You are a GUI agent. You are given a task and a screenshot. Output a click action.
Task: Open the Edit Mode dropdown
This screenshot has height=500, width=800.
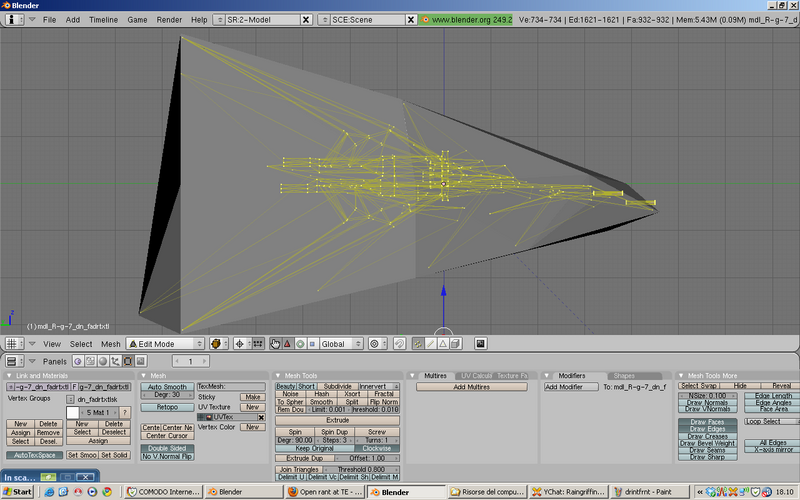coord(166,343)
